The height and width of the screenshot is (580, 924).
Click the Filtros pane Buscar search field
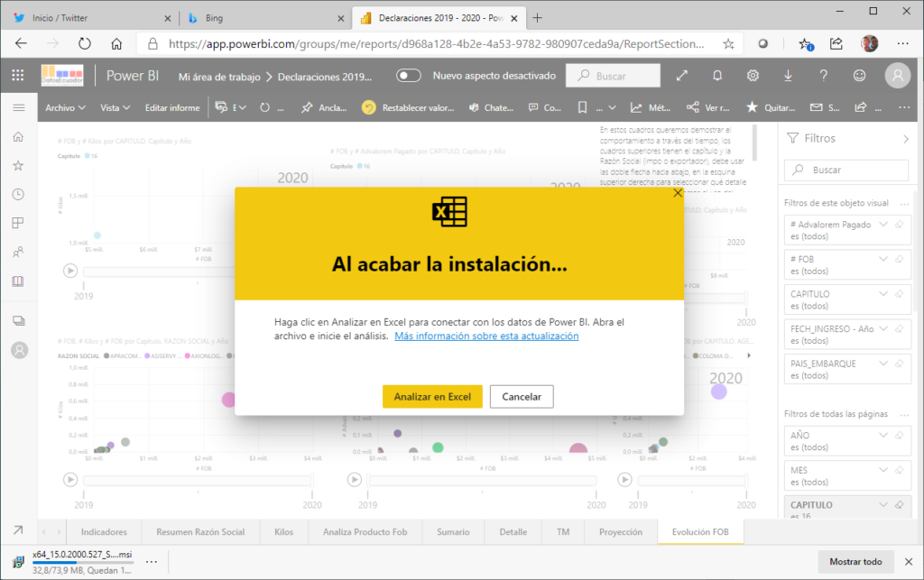click(846, 170)
